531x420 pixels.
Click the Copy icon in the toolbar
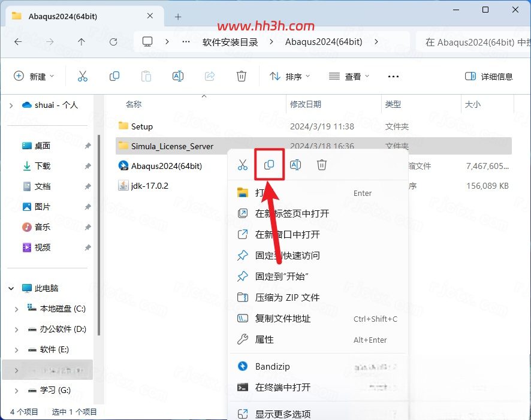pos(114,77)
